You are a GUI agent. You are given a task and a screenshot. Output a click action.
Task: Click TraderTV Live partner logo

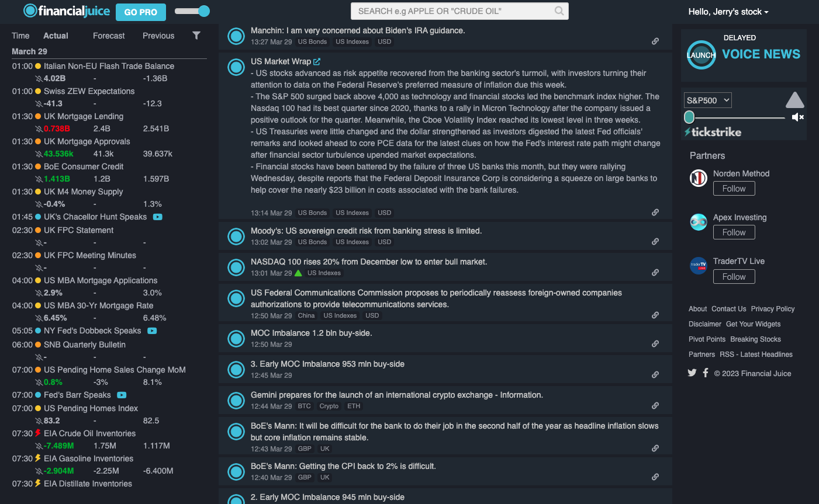tap(699, 266)
